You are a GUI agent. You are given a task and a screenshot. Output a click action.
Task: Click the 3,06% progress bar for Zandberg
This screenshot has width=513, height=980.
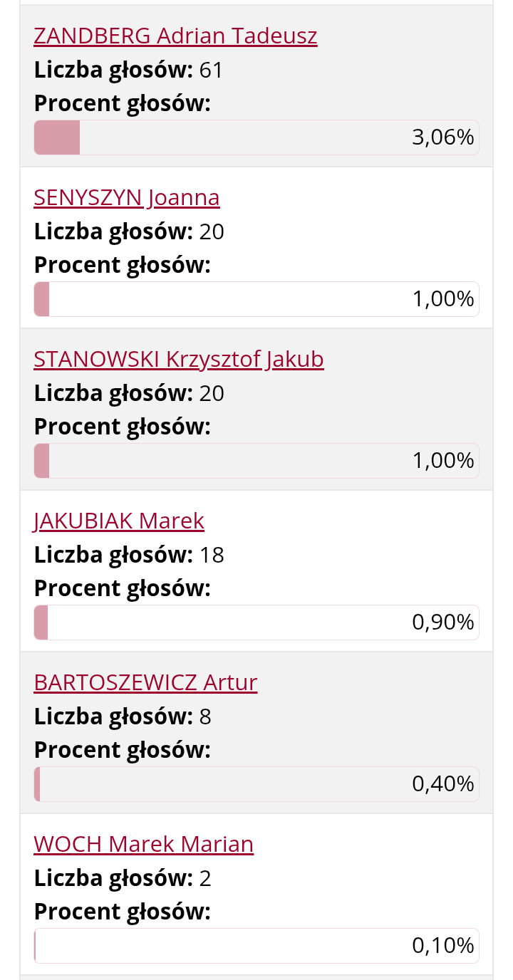pos(256,137)
